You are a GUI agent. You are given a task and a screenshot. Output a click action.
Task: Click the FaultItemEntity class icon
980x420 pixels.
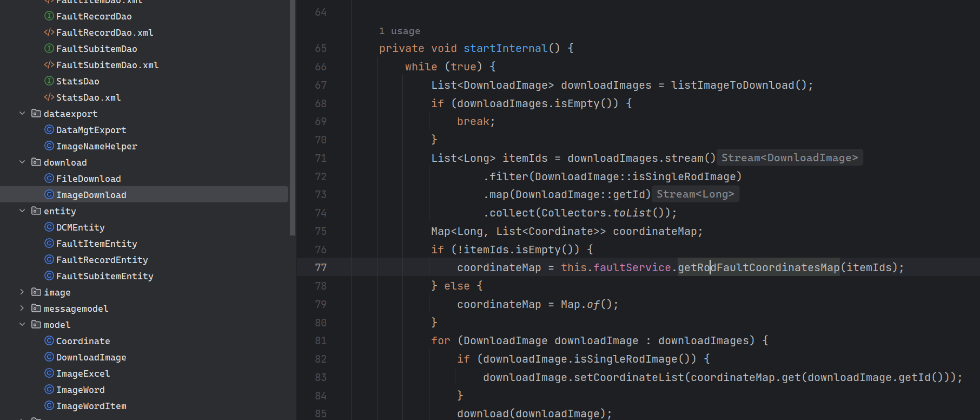tap(49, 244)
